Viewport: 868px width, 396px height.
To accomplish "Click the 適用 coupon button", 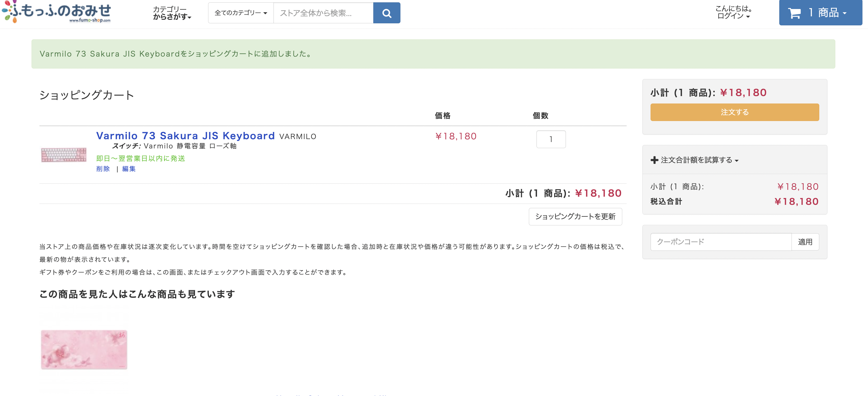I will [x=805, y=242].
